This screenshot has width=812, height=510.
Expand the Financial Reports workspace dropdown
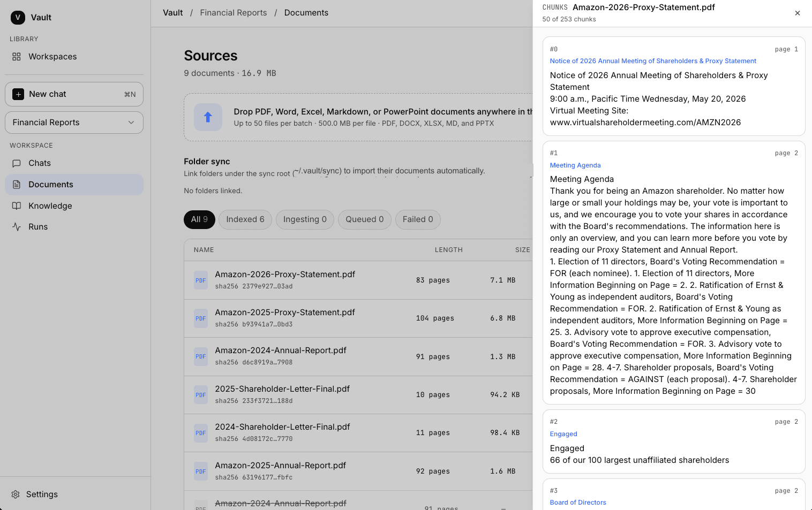click(74, 123)
